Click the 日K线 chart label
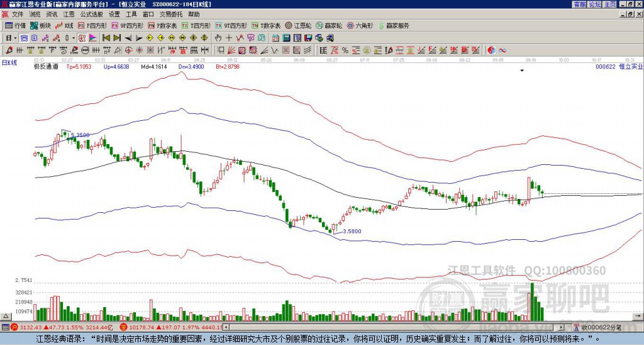644x345 pixels. point(9,63)
